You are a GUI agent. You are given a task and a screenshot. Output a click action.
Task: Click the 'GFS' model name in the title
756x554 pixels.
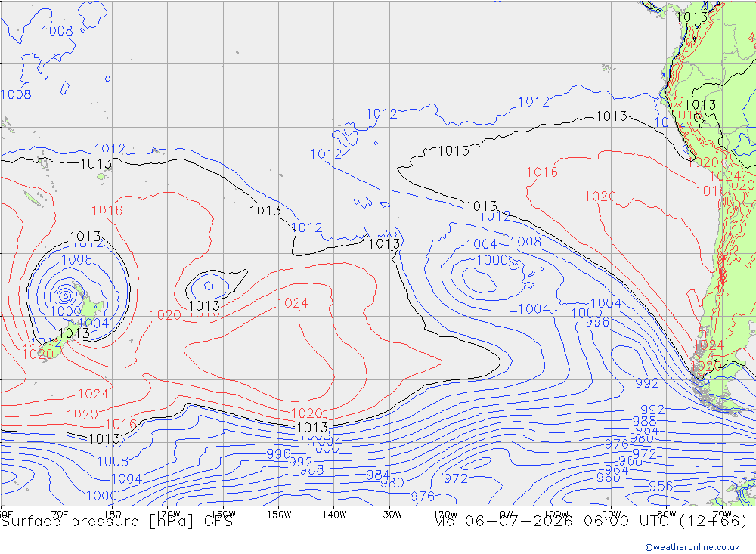218,522
